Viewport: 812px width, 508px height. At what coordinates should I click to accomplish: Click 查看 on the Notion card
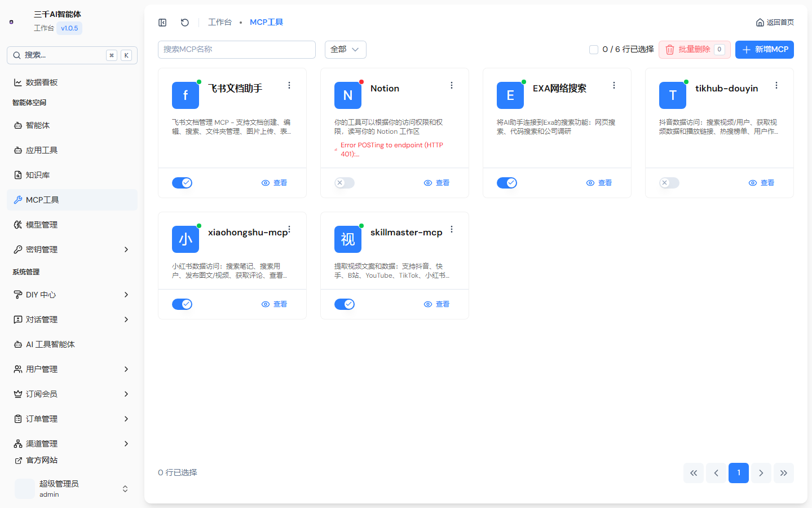point(437,183)
